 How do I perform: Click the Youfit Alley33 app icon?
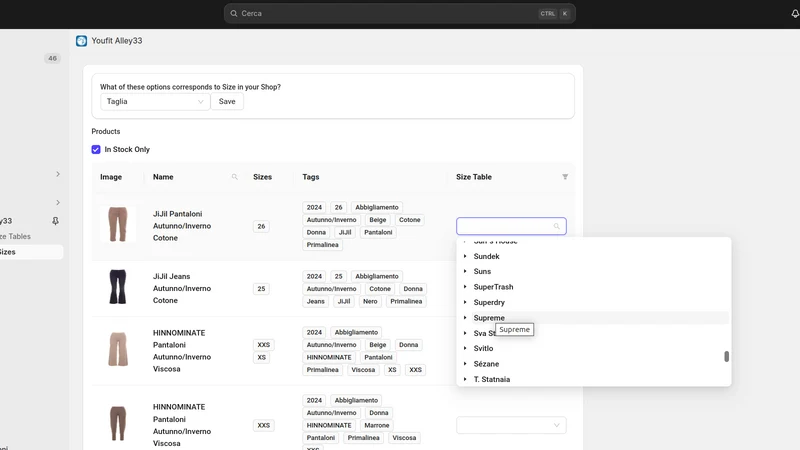pyautogui.click(x=81, y=41)
